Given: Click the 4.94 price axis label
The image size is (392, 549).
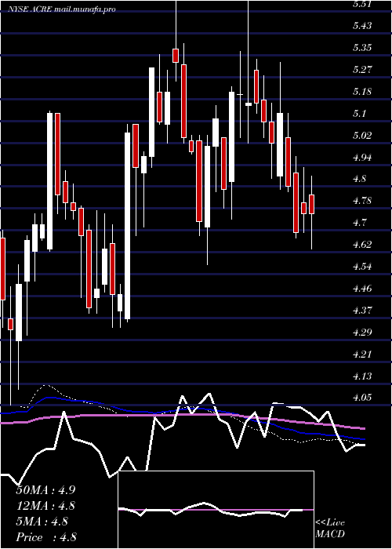Looking at the screenshot, I should pos(362,157).
